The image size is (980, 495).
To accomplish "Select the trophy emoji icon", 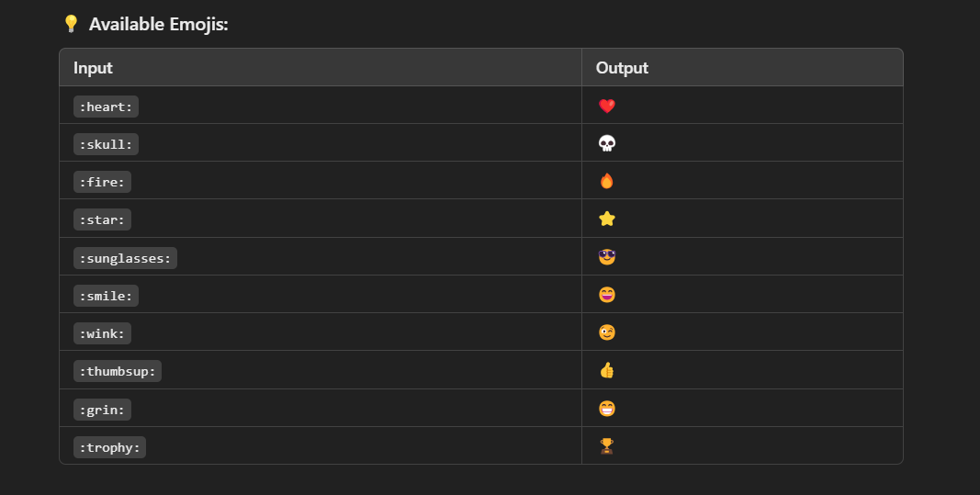I will pyautogui.click(x=607, y=446).
